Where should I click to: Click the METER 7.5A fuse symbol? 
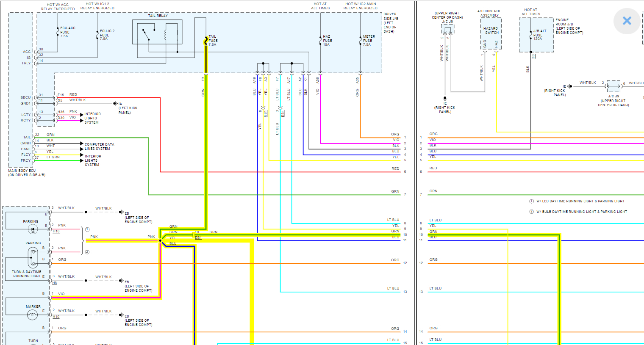click(x=360, y=40)
